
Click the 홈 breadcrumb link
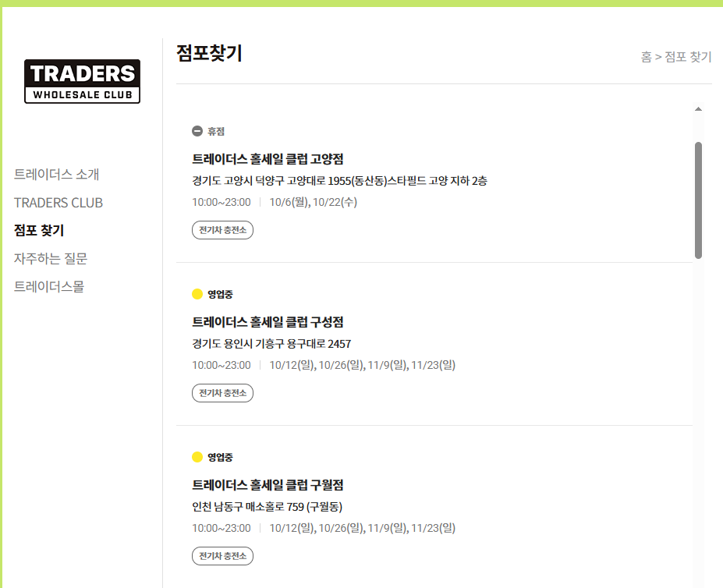(x=646, y=57)
